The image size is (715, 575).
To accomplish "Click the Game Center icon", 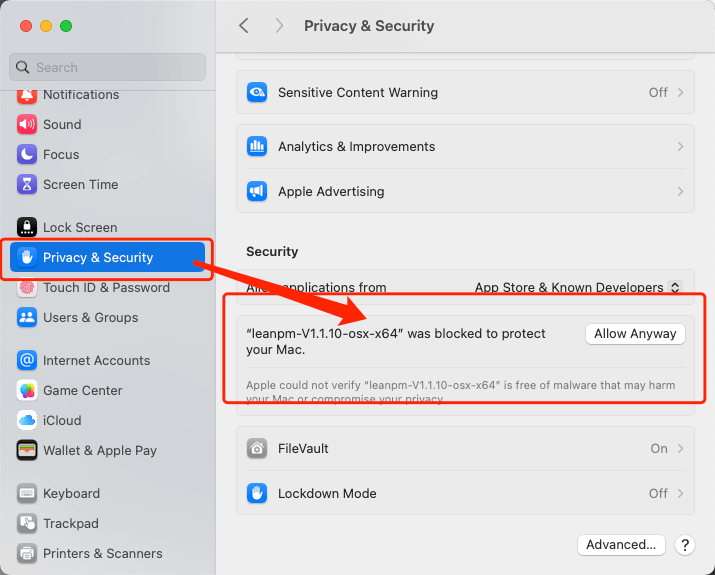I will (27, 391).
